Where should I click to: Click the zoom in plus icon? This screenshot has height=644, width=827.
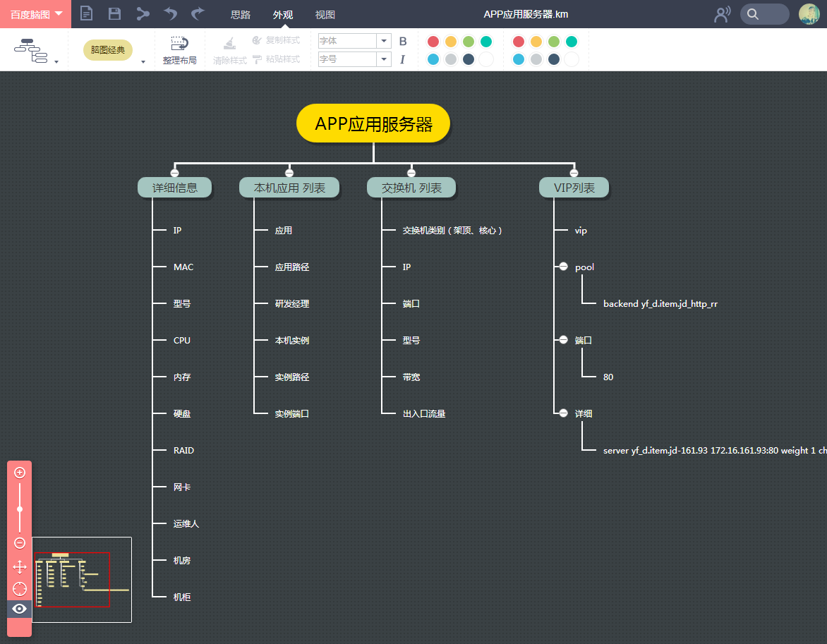(20, 473)
